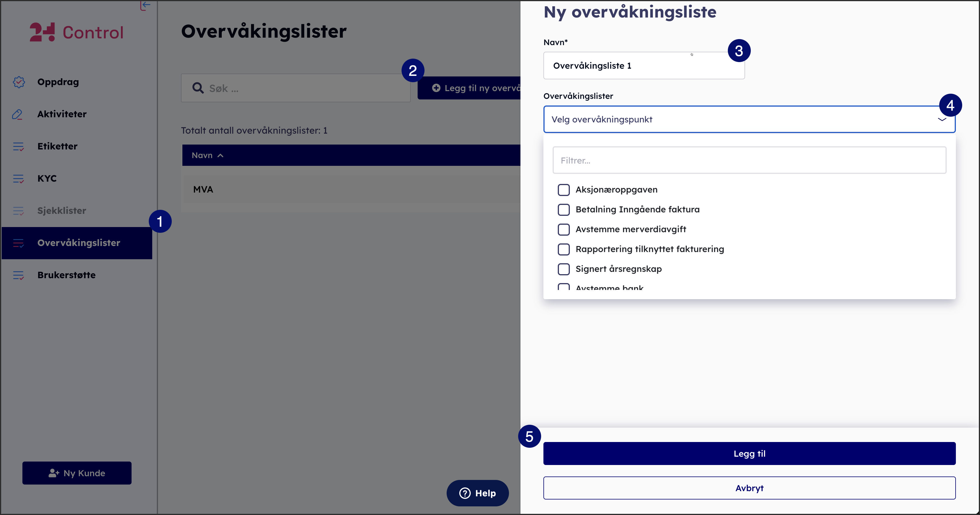Click the Filtrer input field
980x515 pixels.
(749, 160)
